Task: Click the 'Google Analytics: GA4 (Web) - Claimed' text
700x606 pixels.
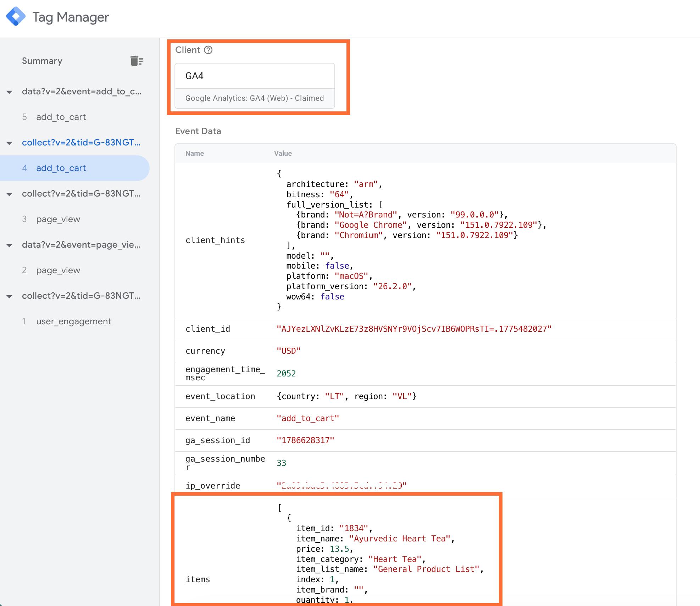Action: pos(255,98)
